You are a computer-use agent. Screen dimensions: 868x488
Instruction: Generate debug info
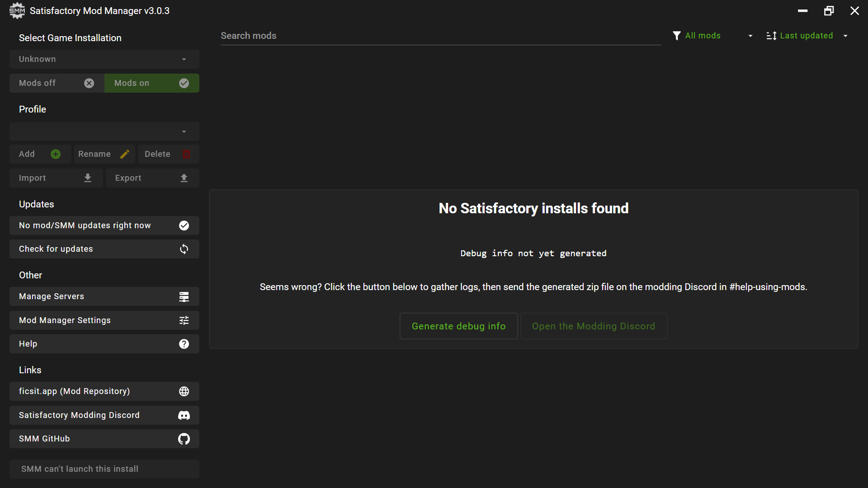pos(458,326)
